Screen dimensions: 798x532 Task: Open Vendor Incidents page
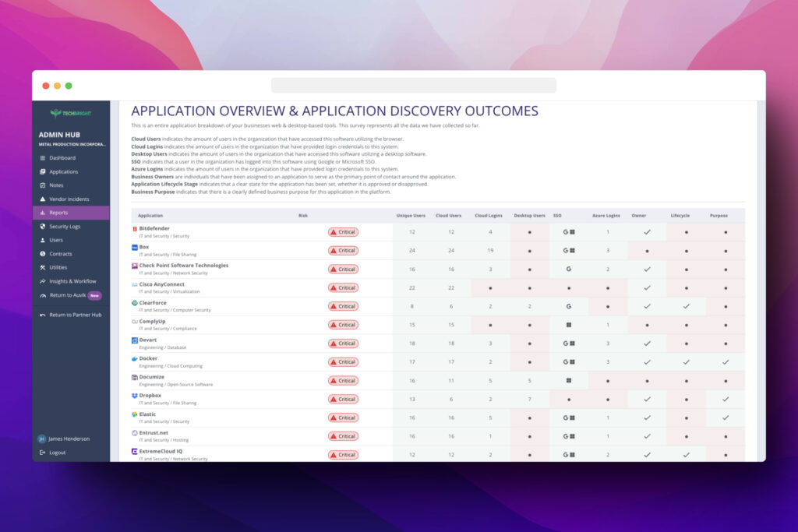pos(69,199)
